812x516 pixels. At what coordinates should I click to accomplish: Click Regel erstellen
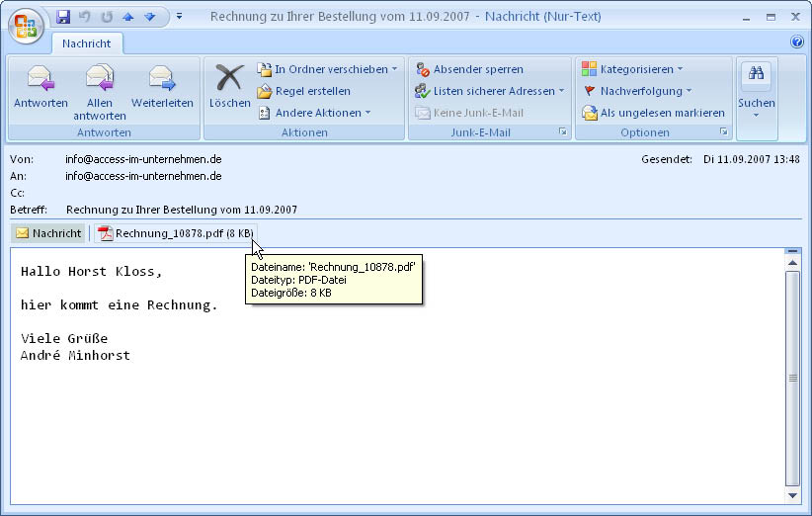coord(304,91)
